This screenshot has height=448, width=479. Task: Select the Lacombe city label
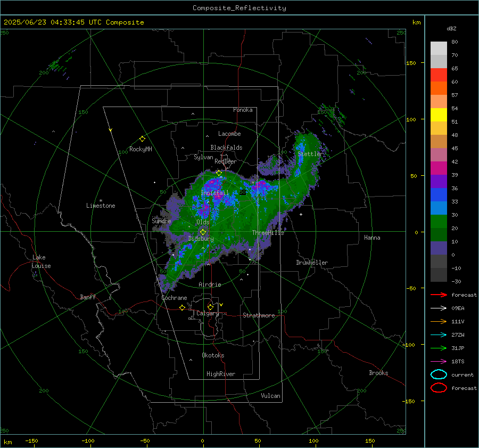pyautogui.click(x=229, y=134)
